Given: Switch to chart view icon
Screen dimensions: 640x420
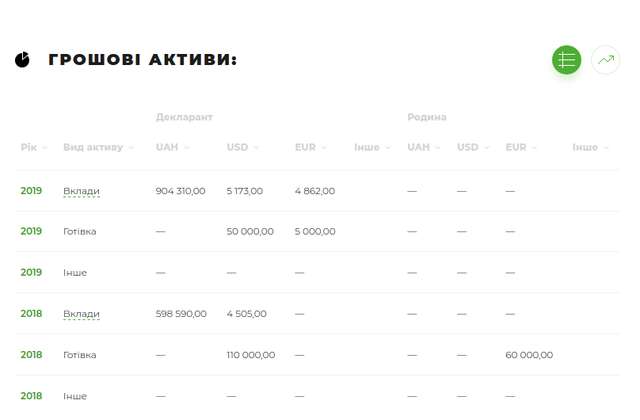Looking at the screenshot, I should pos(605,60).
